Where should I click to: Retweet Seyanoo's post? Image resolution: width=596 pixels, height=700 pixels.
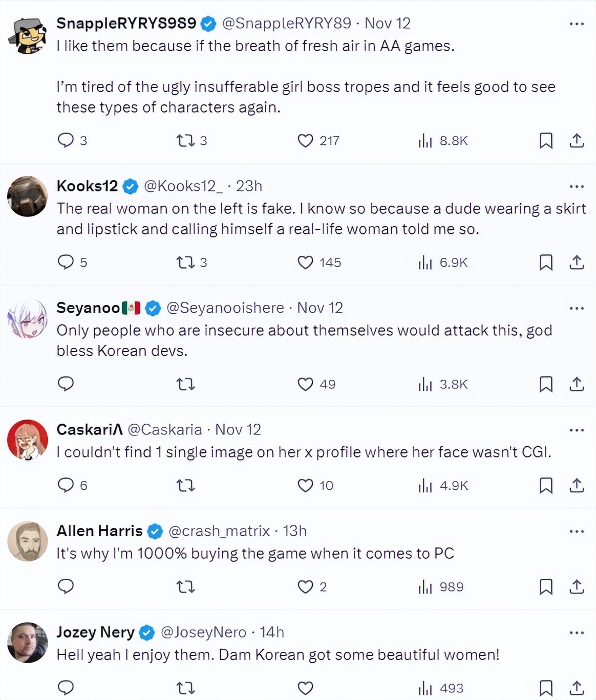tap(185, 384)
